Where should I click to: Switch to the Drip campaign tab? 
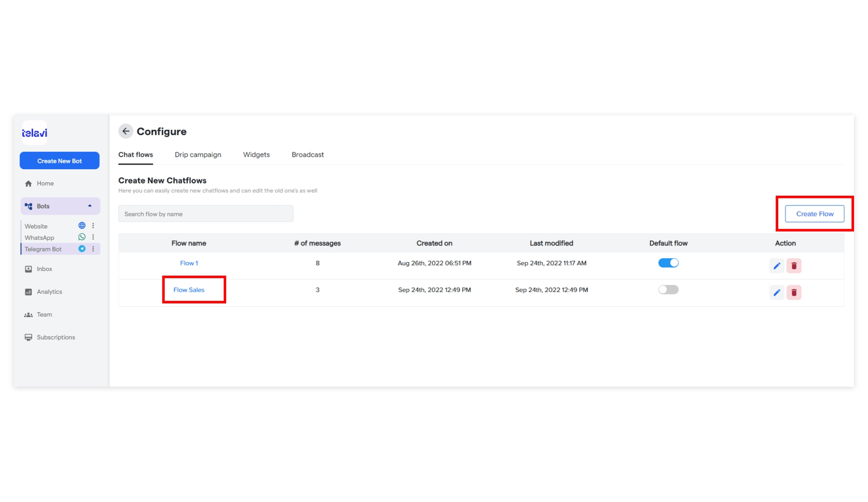[x=198, y=155]
